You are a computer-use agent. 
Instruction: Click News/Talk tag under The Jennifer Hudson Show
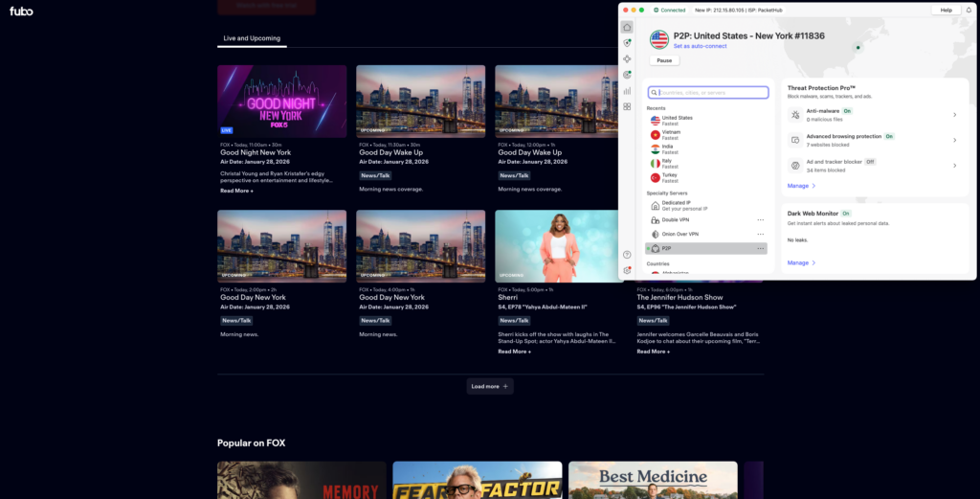(x=653, y=321)
